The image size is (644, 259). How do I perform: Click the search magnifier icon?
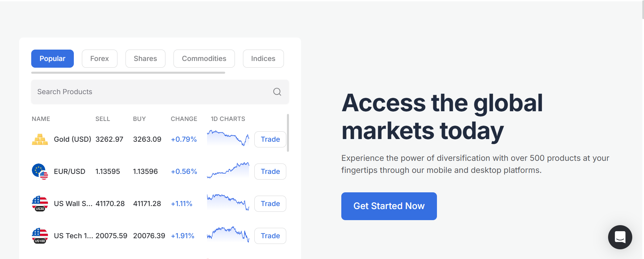pos(277,91)
